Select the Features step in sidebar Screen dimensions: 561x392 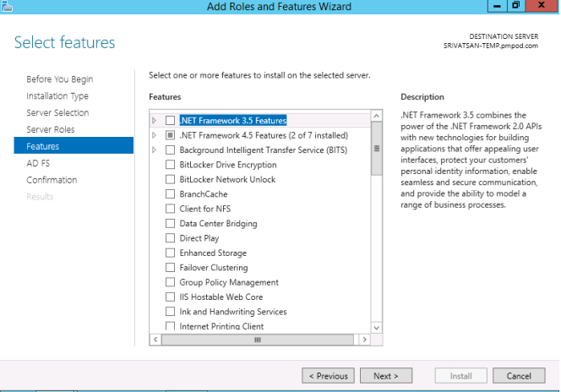coord(74,145)
